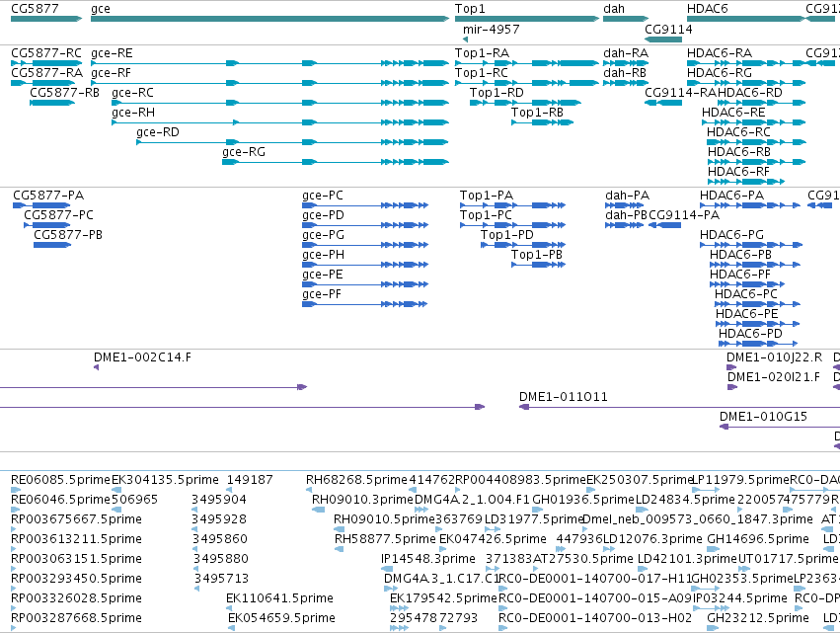This screenshot has width=840, height=633.
Task: Select the gce gene bar
Action: [x=270, y=19]
